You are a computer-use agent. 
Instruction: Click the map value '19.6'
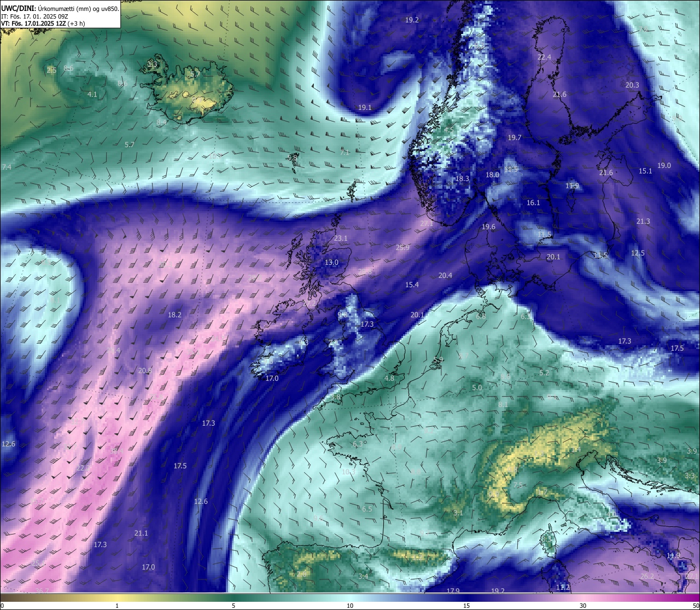(x=488, y=226)
